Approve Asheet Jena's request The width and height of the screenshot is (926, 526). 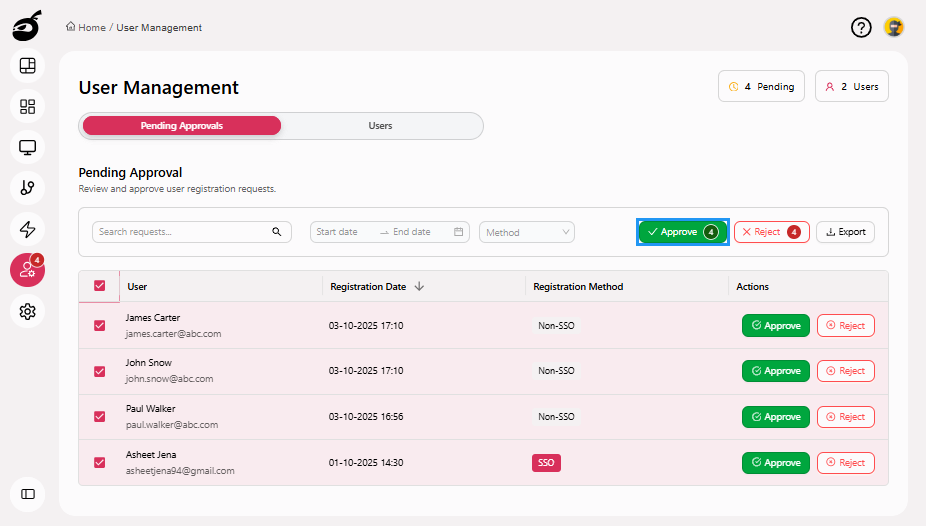click(775, 463)
